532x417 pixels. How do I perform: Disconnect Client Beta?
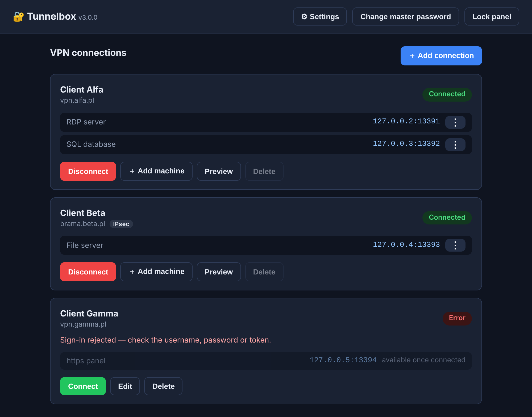[88, 272]
